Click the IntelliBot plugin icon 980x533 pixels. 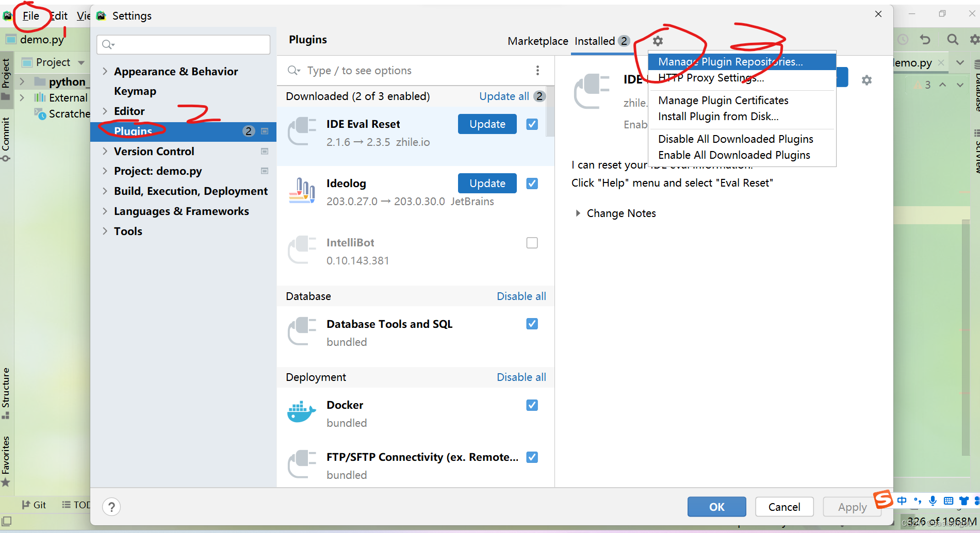pos(302,250)
